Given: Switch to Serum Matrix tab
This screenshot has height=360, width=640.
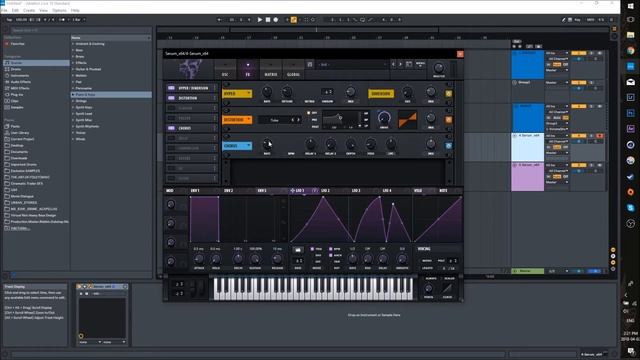Looking at the screenshot, I should click(271, 70).
